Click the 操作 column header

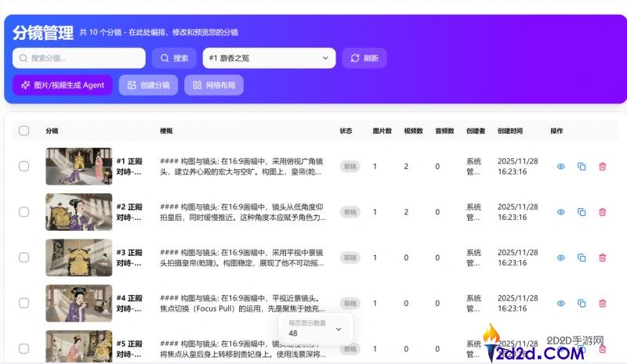click(x=556, y=131)
